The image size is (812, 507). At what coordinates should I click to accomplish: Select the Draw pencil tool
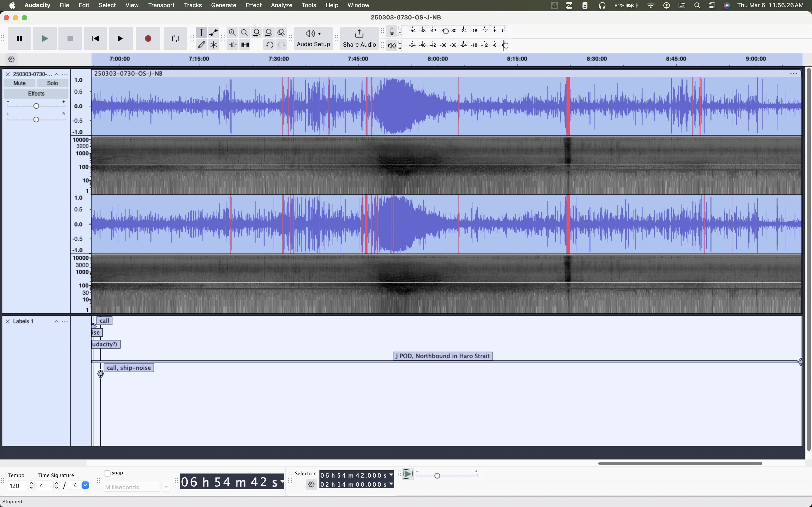[x=201, y=45]
